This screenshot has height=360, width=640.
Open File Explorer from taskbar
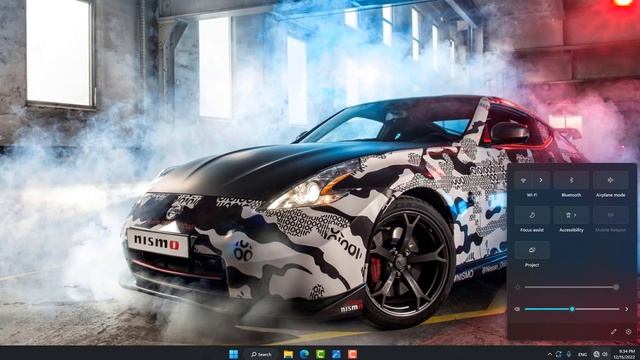click(x=288, y=354)
